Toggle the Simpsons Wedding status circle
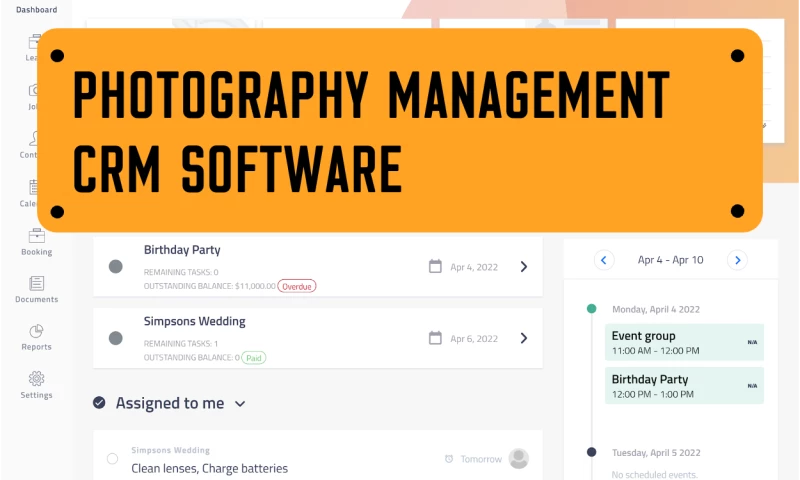Image resolution: width=800 pixels, height=480 pixels. click(115, 338)
